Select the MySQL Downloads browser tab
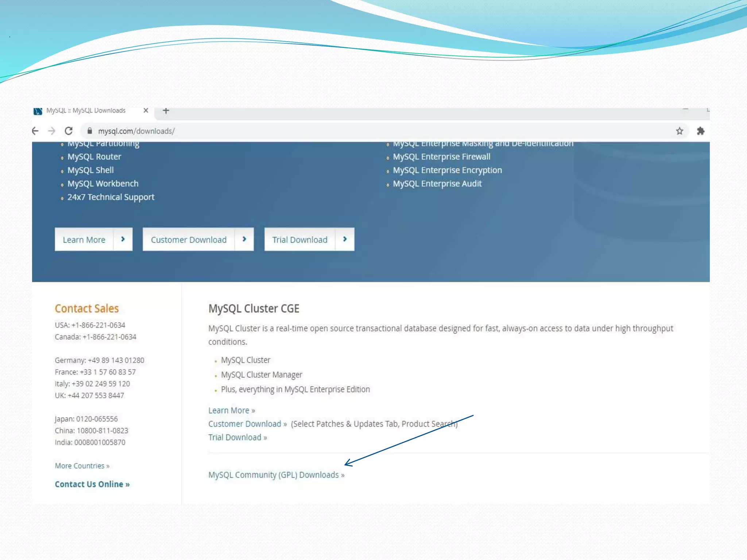747x560 pixels. [x=86, y=110]
